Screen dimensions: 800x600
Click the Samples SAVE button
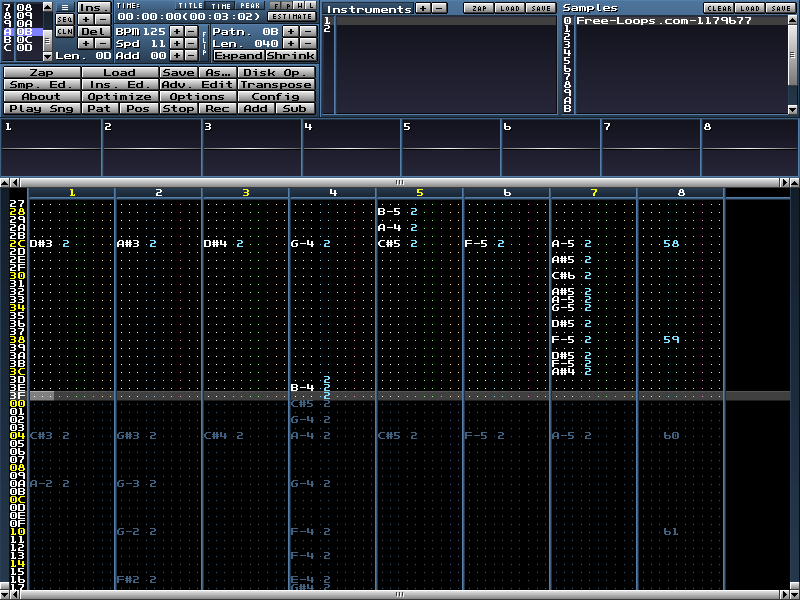pyautogui.click(x=781, y=8)
